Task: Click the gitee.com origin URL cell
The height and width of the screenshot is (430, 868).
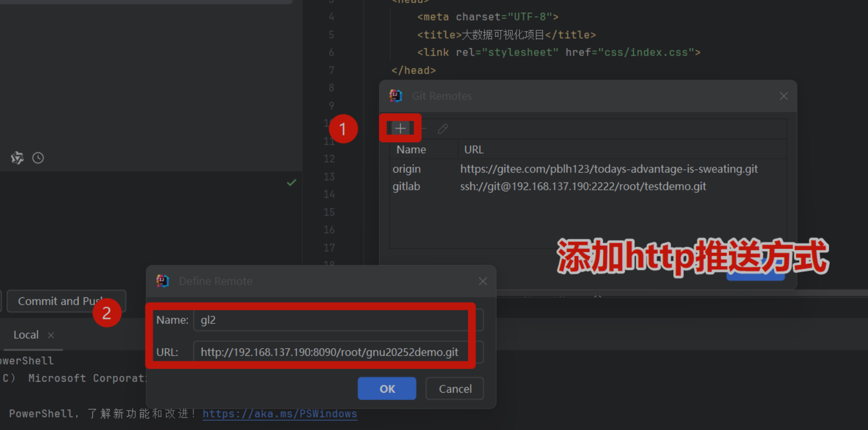Action: [x=609, y=169]
